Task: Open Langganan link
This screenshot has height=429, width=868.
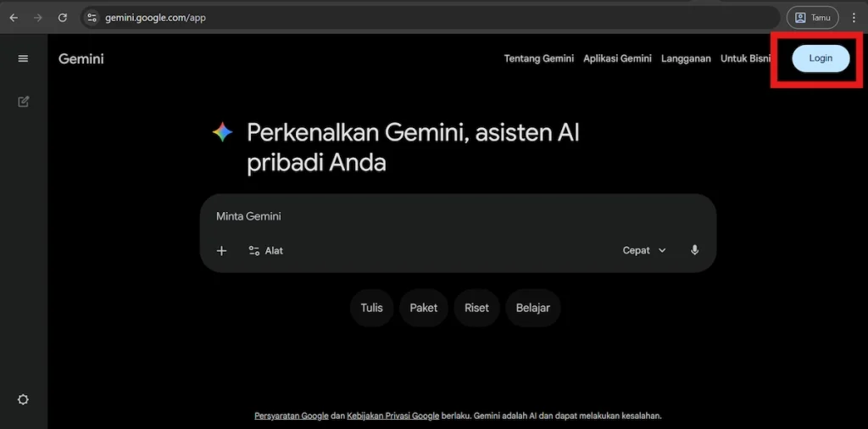Action: 686,58
